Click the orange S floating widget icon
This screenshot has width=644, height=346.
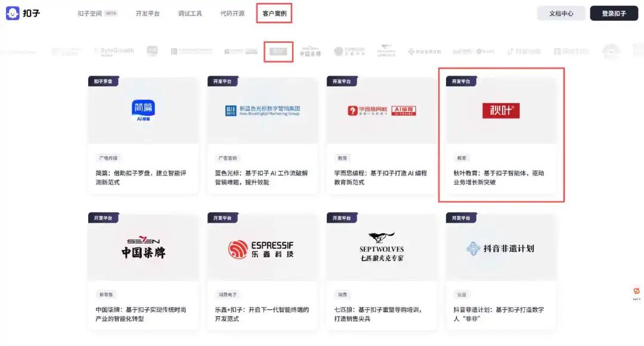coord(636,291)
